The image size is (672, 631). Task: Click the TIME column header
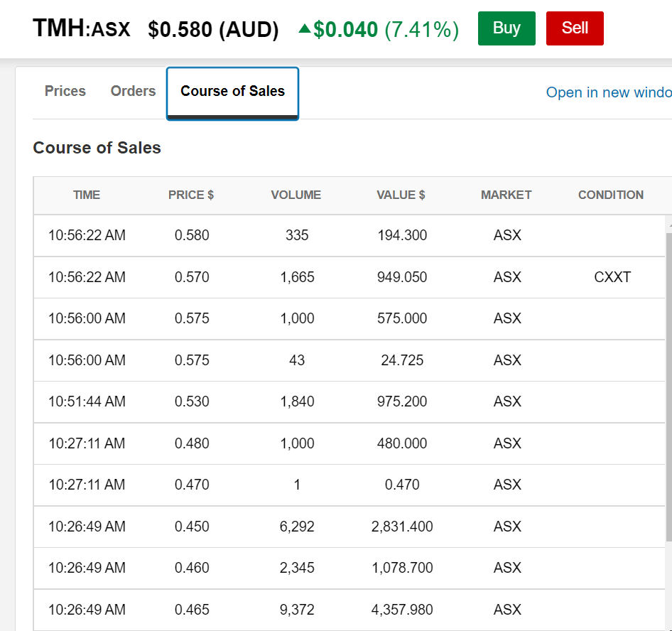87,195
